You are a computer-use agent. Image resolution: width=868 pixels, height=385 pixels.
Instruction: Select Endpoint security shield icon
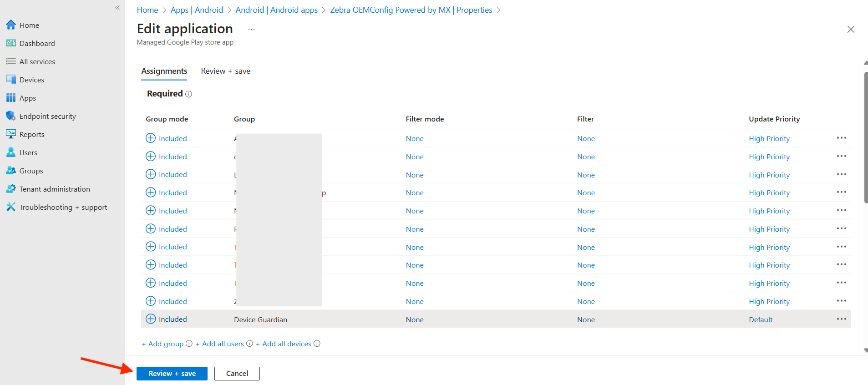pos(11,116)
